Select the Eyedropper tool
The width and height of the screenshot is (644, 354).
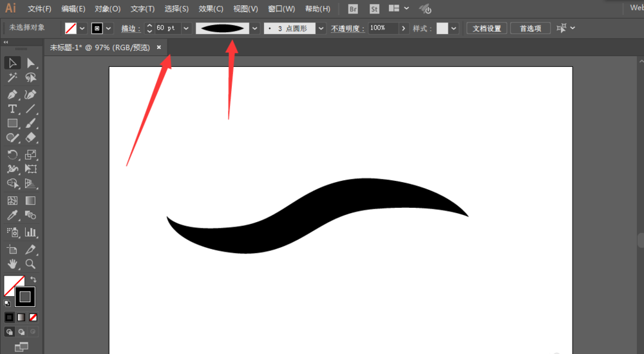click(x=12, y=216)
